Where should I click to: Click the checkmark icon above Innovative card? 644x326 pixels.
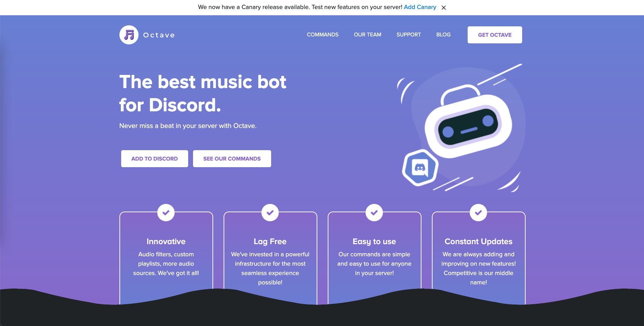coord(166,213)
